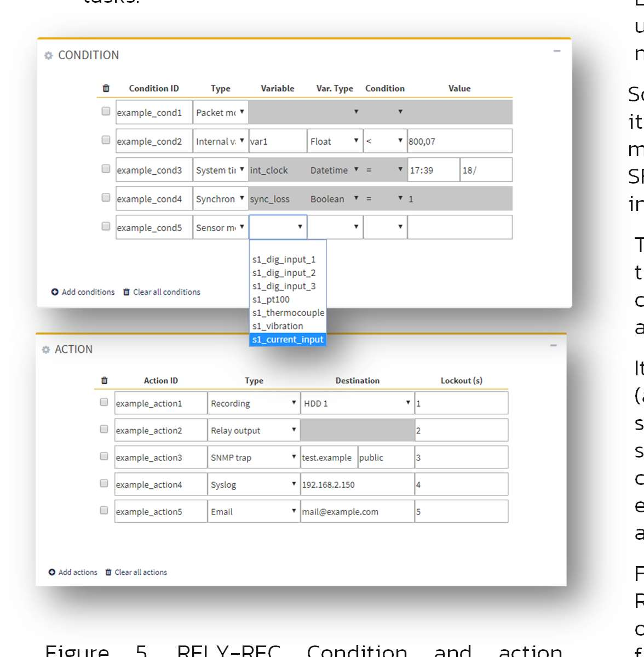Open the Type dropdown for example_cond1

[x=221, y=112]
